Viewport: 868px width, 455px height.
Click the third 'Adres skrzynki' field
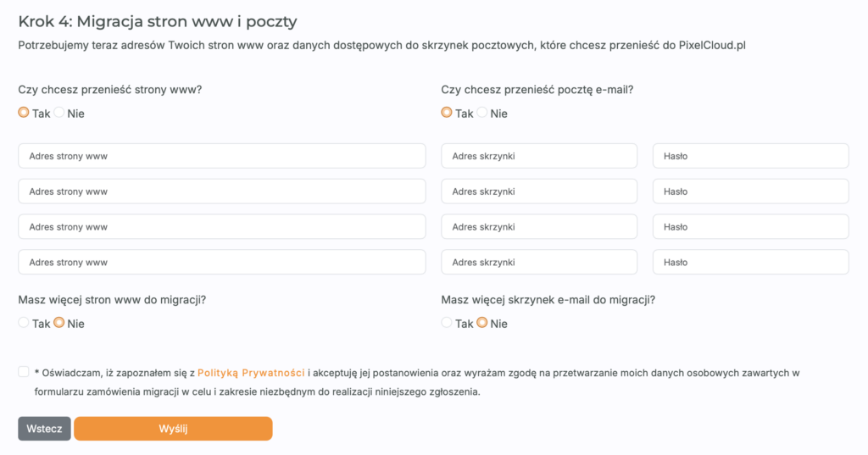(539, 227)
